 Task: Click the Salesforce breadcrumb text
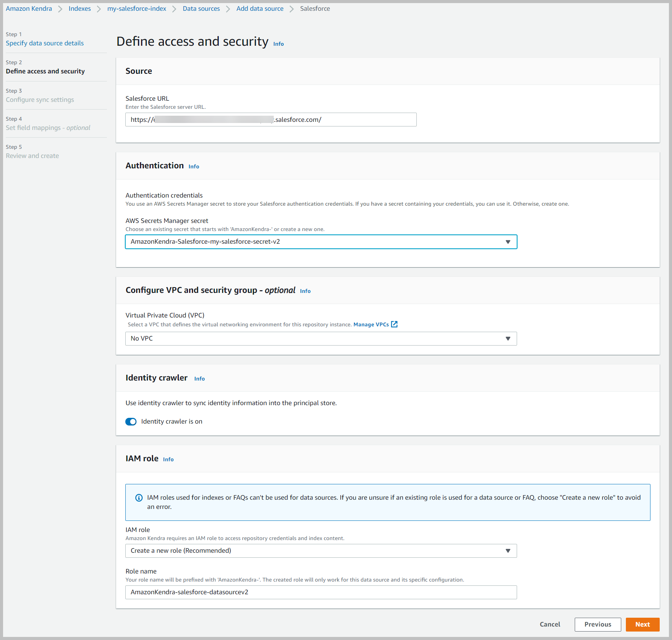click(x=315, y=8)
